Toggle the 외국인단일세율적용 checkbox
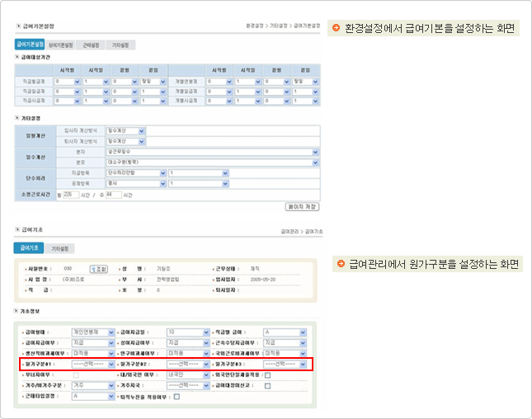Image resolution: width=532 pixels, height=419 pixels. pos(268,374)
